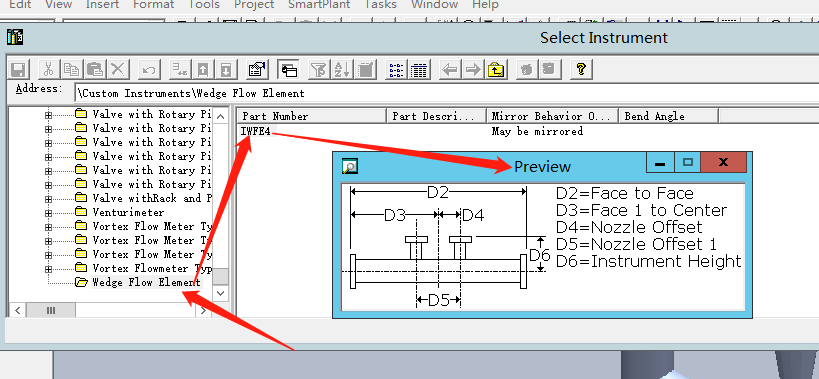The height and width of the screenshot is (379, 819).
Task: Click the Venturimeter folder icon
Action: [x=81, y=212]
